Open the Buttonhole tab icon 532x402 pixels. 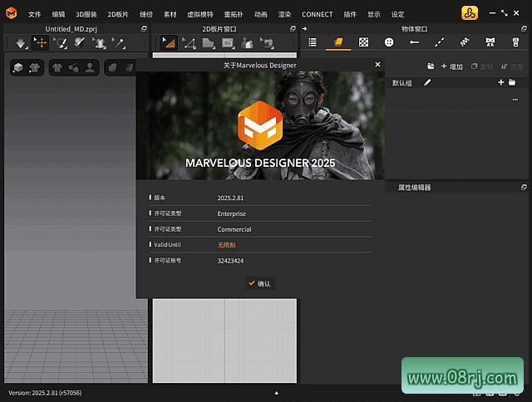[414, 42]
